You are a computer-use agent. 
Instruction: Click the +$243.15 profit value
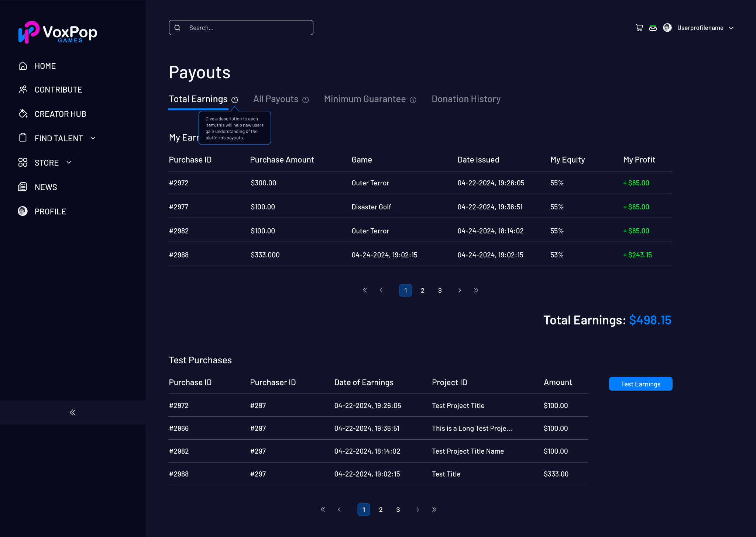[638, 255]
